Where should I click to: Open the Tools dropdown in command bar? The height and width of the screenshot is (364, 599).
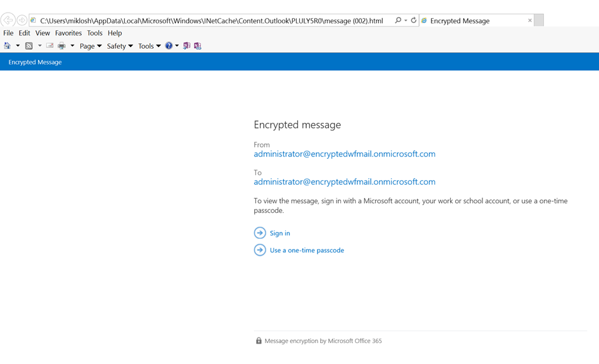tap(149, 46)
